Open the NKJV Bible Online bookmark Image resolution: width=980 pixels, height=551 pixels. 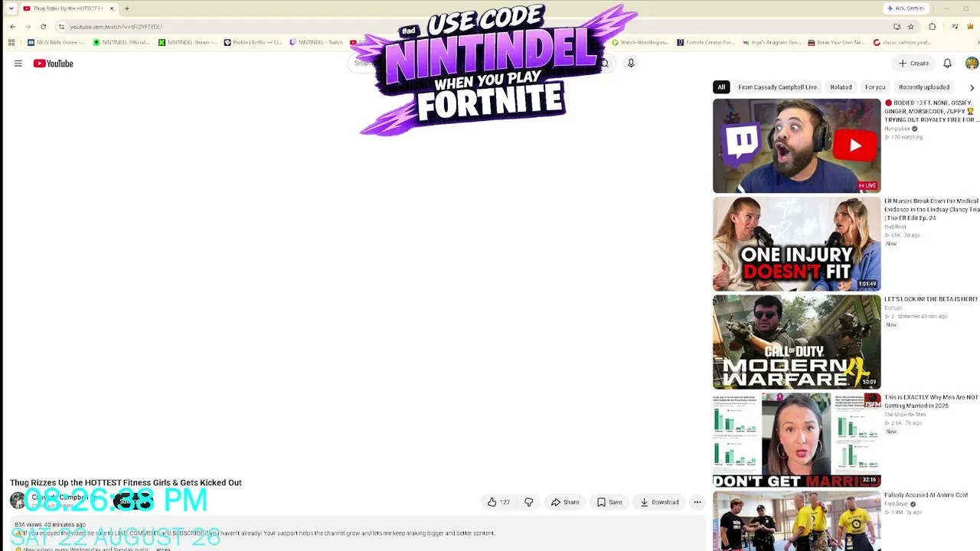click(57, 43)
